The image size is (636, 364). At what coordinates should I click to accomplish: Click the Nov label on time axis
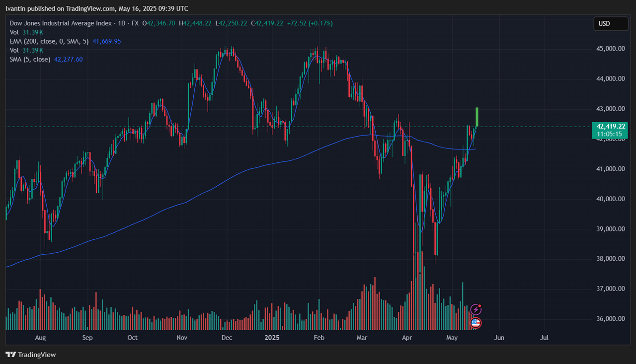[182, 338]
